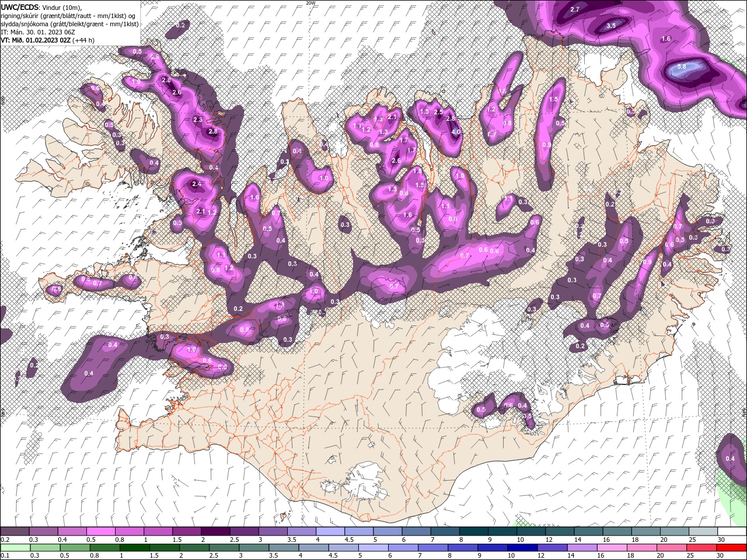The height and width of the screenshot is (560, 747).
Task: Click the deep navy blue swatch in the lower legend
Action: (x=523, y=548)
